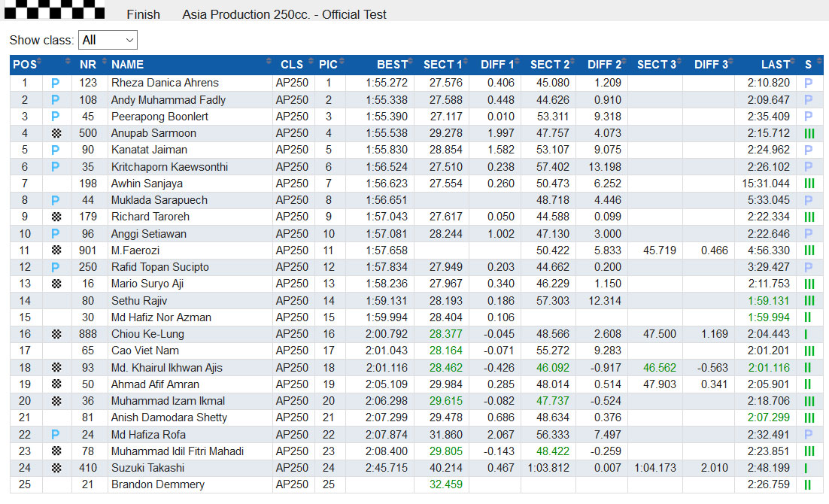Select the name Sethu Rajiv
This screenshot has width=829, height=504.
[139, 301]
